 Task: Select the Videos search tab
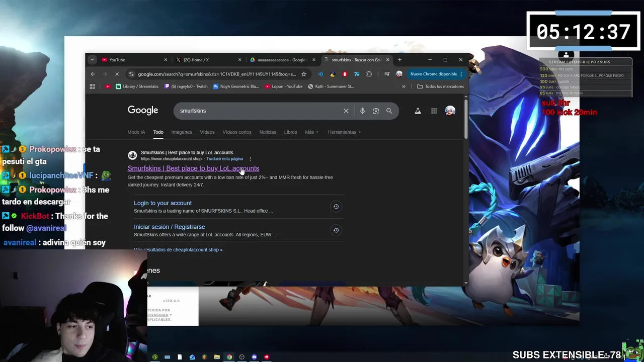[207, 132]
